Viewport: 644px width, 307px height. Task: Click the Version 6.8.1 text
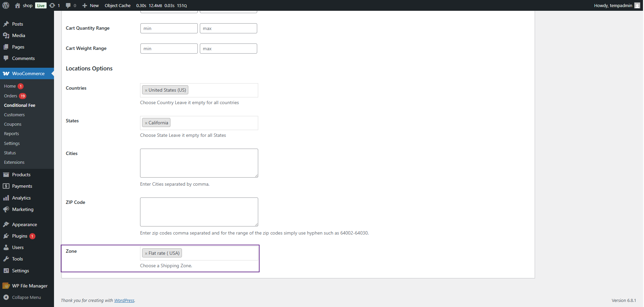coord(624,301)
